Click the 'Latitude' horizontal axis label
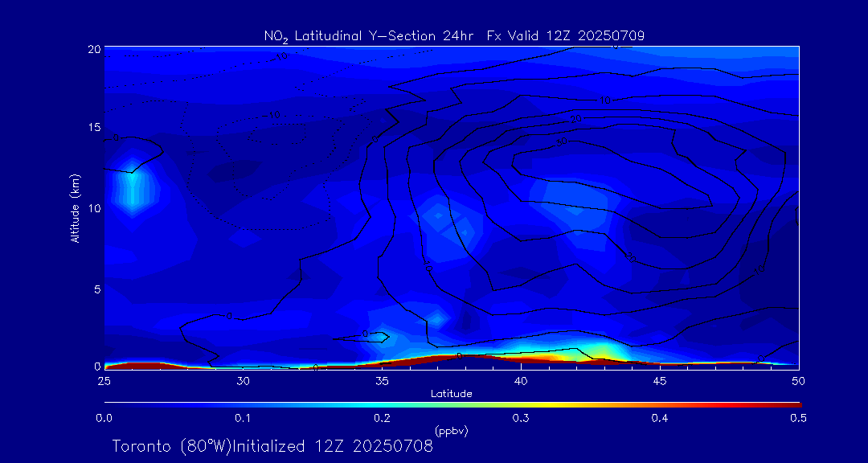 (x=452, y=394)
